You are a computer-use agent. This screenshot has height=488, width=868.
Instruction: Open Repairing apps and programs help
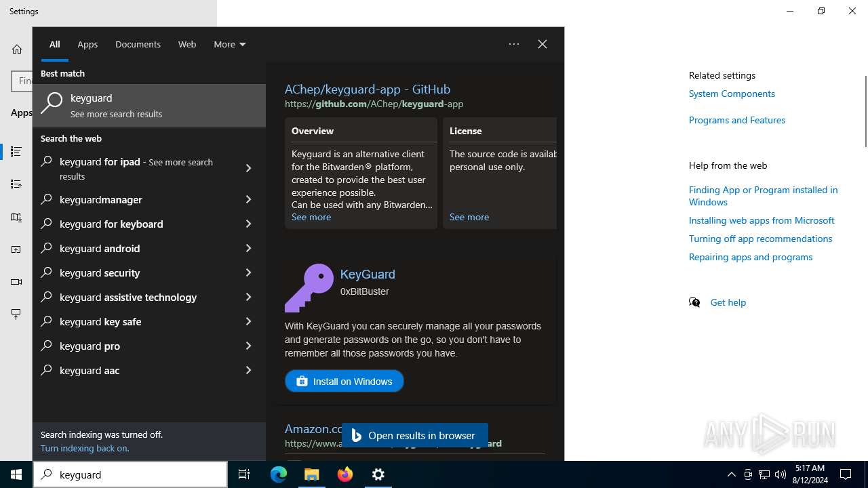[751, 257]
